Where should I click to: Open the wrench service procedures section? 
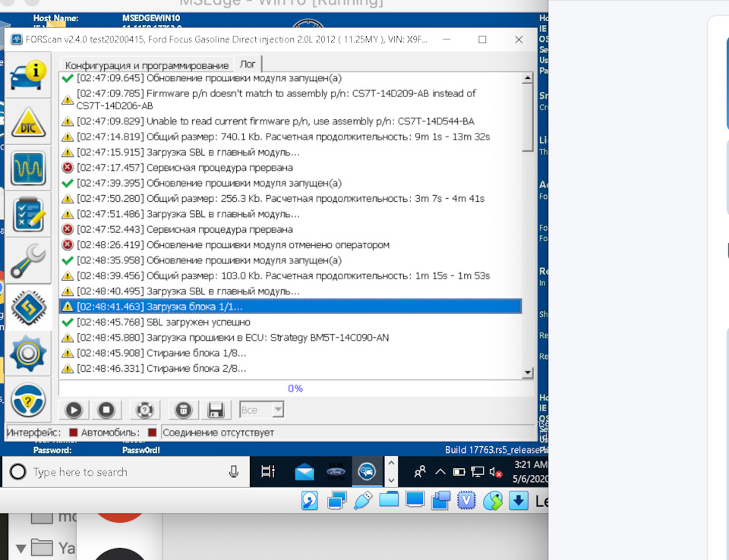pyautogui.click(x=28, y=261)
